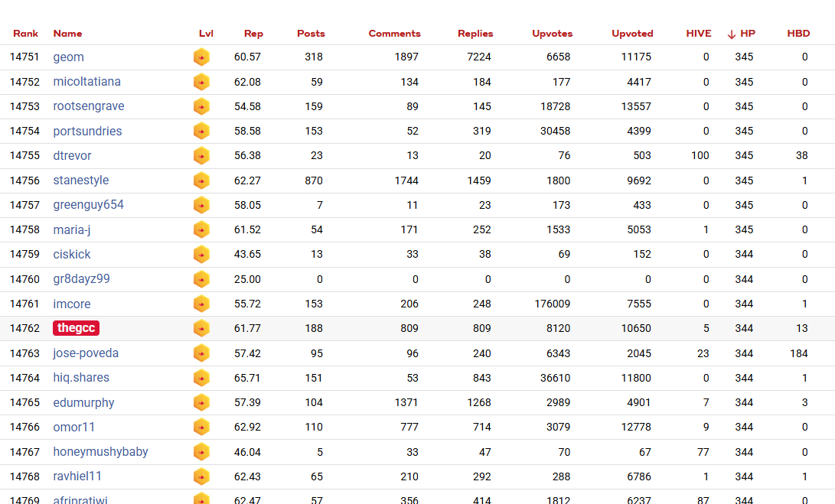Click the Comments column header
The height and width of the screenshot is (504, 835).
click(x=394, y=34)
